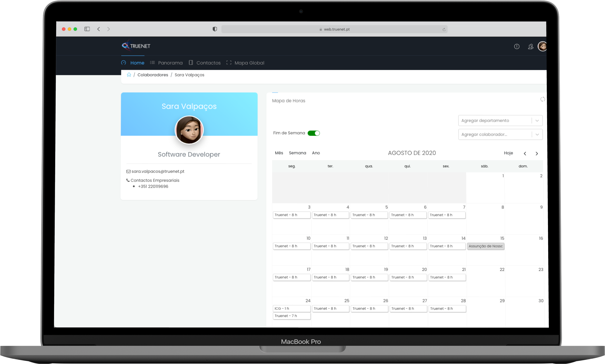This screenshot has width=605, height=364.
Task: Toggle the Fim de Semana switch
Action: (314, 133)
